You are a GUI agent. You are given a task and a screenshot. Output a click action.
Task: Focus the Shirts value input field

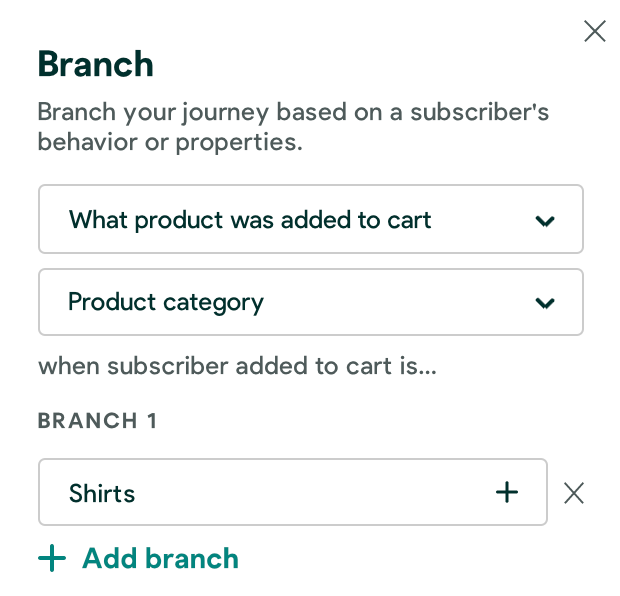pos(270,492)
